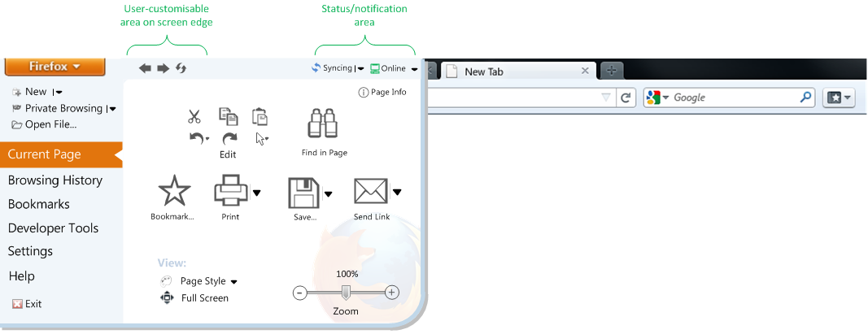Select the Settings section

pyautogui.click(x=30, y=251)
